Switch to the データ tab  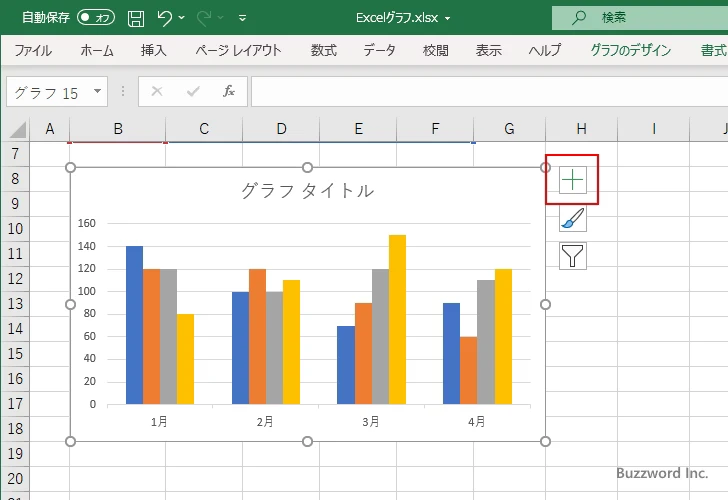click(379, 50)
